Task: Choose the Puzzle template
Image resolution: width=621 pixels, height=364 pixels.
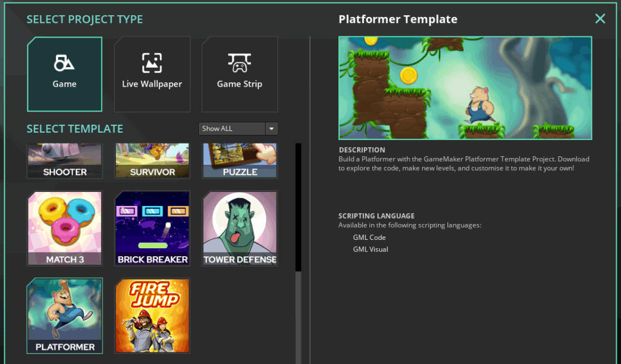Action: click(x=240, y=161)
